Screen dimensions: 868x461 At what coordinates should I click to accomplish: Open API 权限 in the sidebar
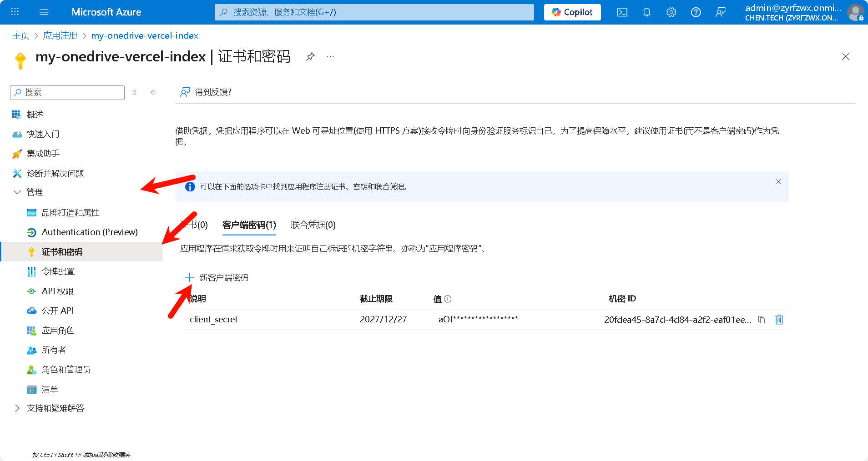coord(58,291)
